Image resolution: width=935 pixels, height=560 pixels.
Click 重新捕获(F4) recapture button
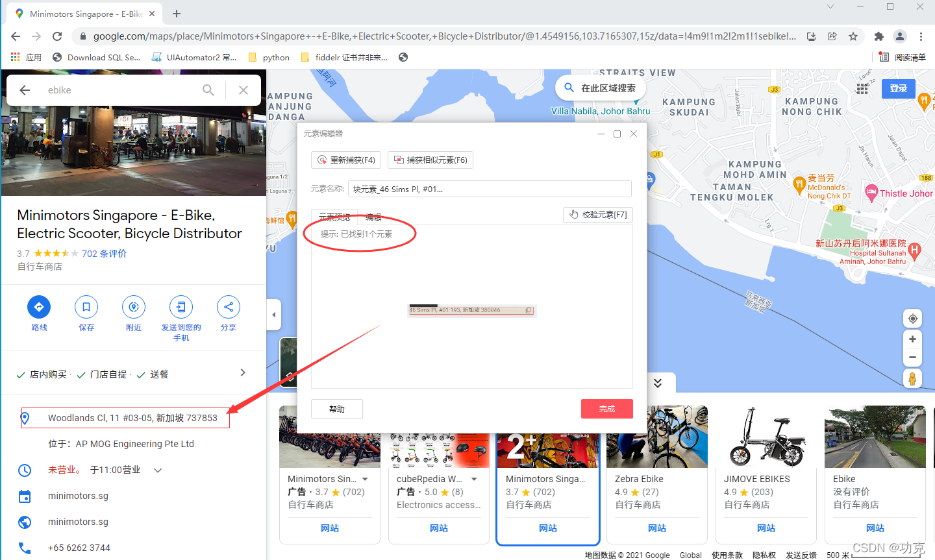(x=346, y=160)
